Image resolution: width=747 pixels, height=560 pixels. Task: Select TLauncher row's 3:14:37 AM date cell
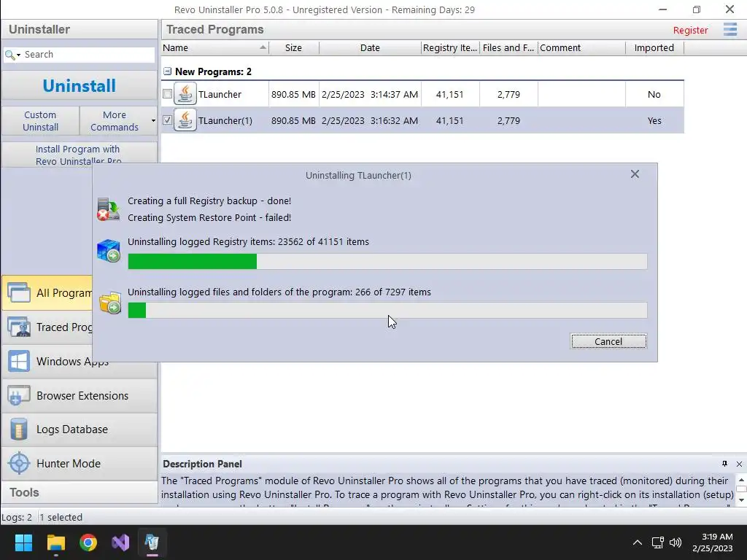click(x=370, y=94)
